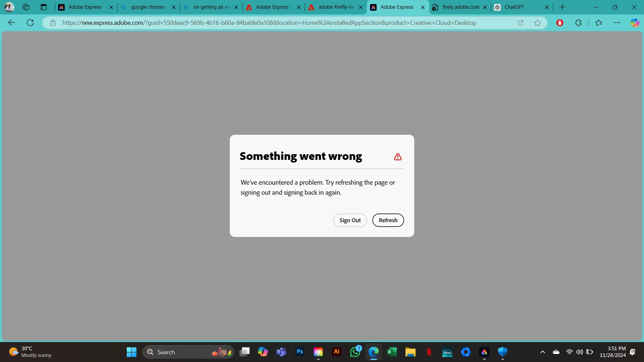The image size is (644, 362).
Task: Open Illustrator from the taskbar
Action: [336, 352]
